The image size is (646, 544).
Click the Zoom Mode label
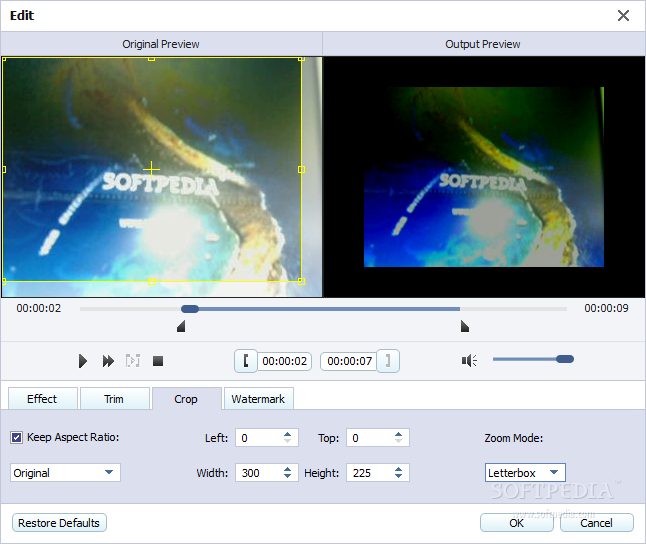pyautogui.click(x=513, y=438)
